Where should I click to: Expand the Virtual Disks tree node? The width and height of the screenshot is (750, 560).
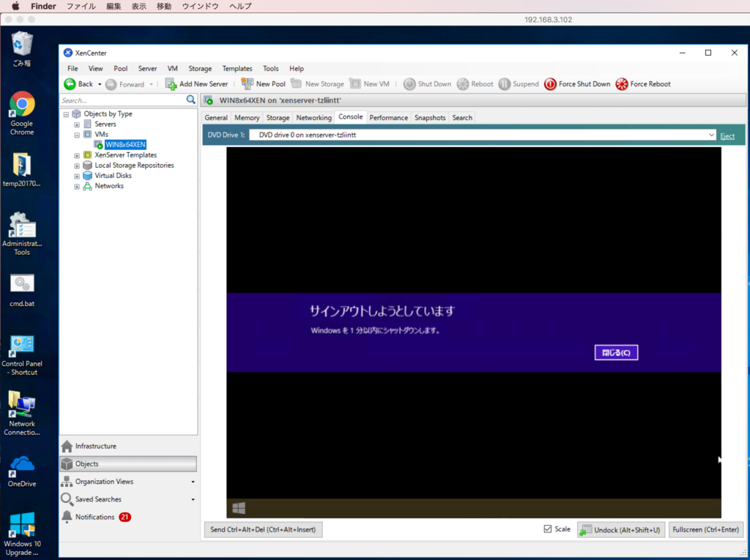(76, 176)
